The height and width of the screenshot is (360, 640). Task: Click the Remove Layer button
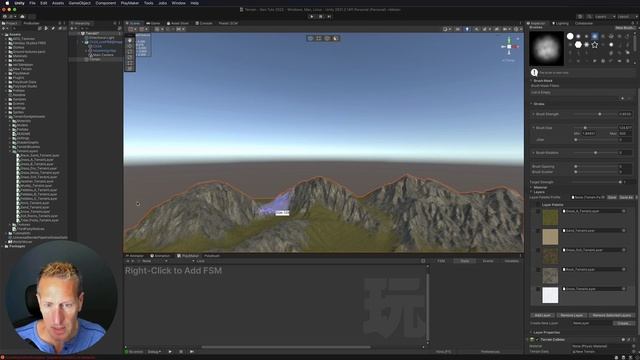(x=572, y=315)
